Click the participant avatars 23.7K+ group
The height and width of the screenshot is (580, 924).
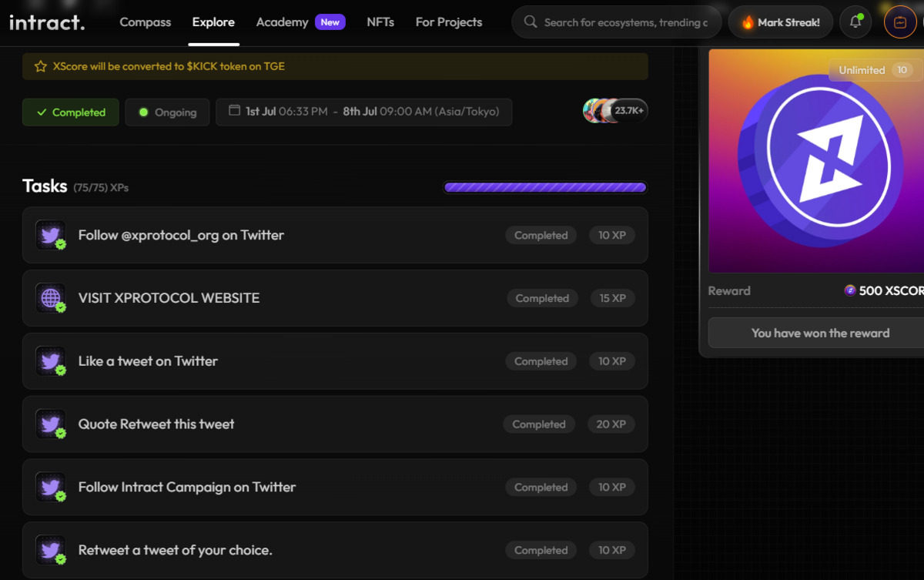[614, 111]
